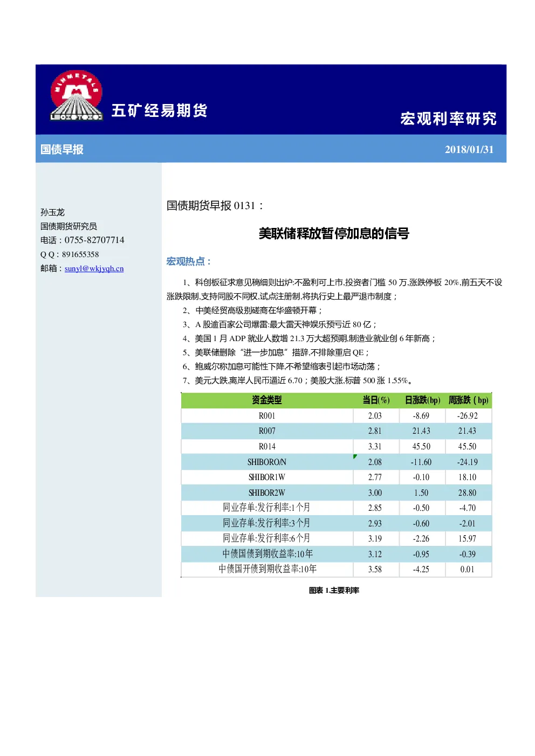This screenshot has width=535, height=756.
Task: Select R001 weekly change -26.92
Action: (x=468, y=415)
